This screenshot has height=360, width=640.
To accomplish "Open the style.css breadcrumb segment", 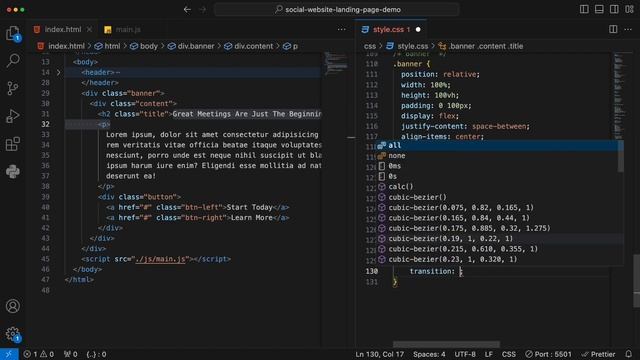I will (x=407, y=46).
